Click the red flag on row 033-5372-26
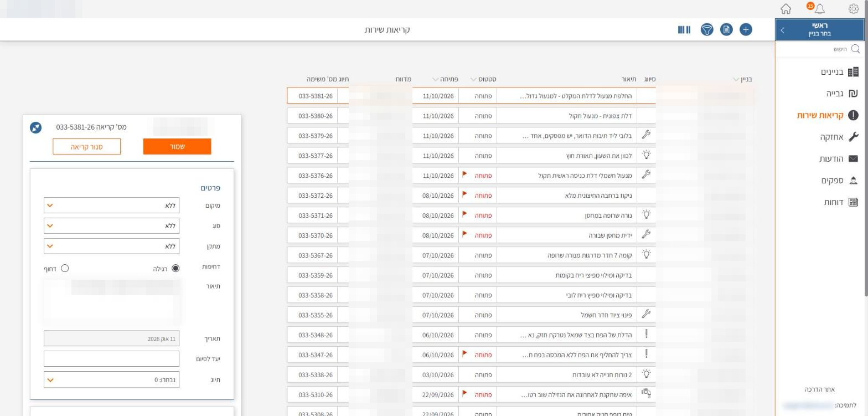This screenshot has width=868, height=416. 464,194
